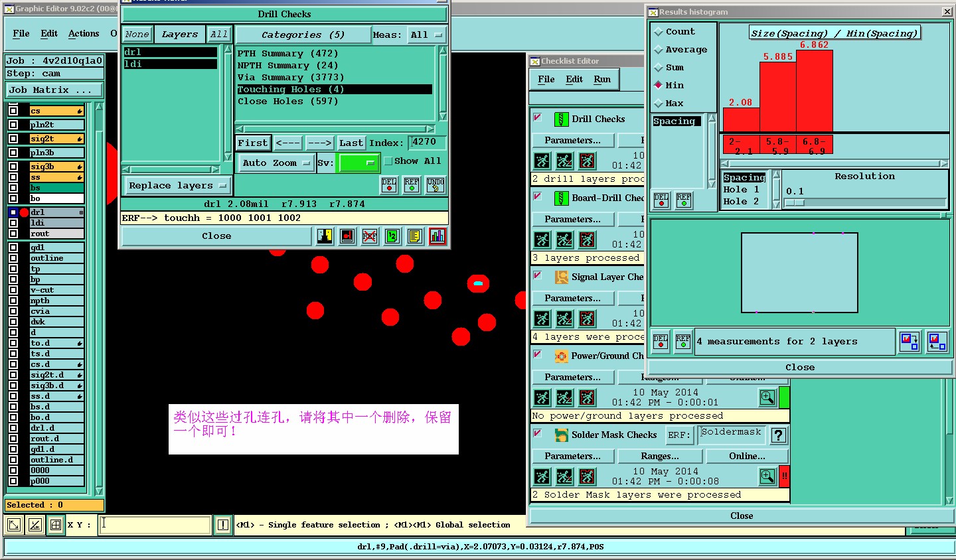Click magnifier results icon in Solder Mask Checks
The height and width of the screenshot is (560, 956).
(767, 476)
